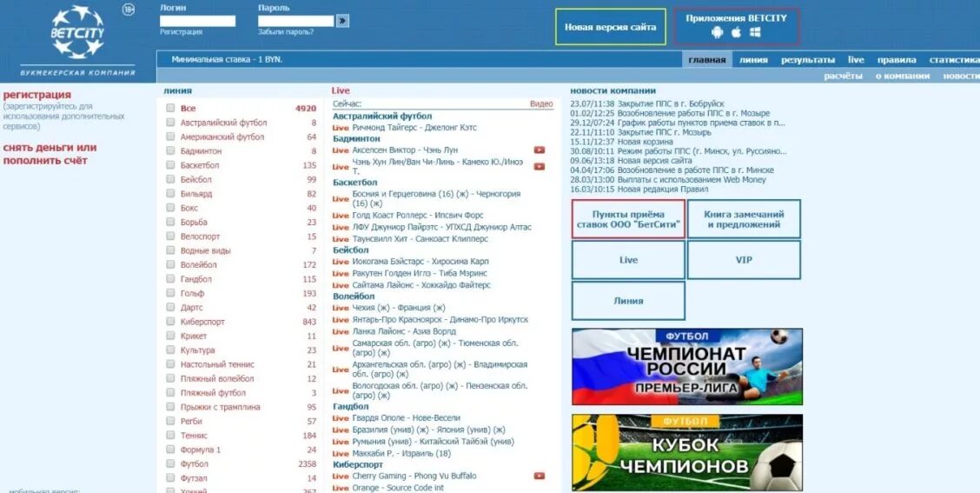This screenshot has height=493, width=980.
Task: Check the Все sports checkbox
Action: [170, 108]
